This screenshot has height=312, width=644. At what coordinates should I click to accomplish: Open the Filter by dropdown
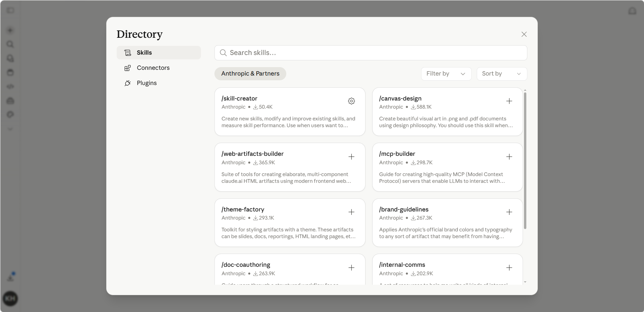[446, 74]
